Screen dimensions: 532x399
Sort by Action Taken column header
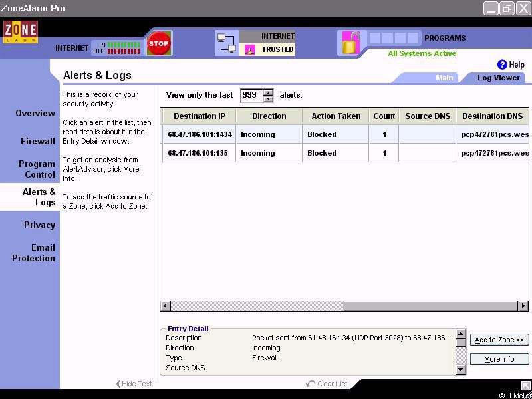click(x=336, y=116)
